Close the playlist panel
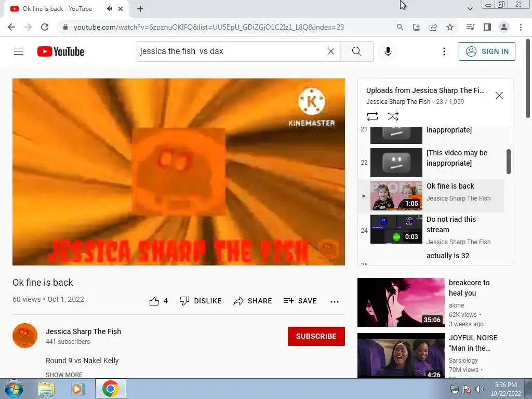This screenshot has width=532, height=399. [x=499, y=96]
